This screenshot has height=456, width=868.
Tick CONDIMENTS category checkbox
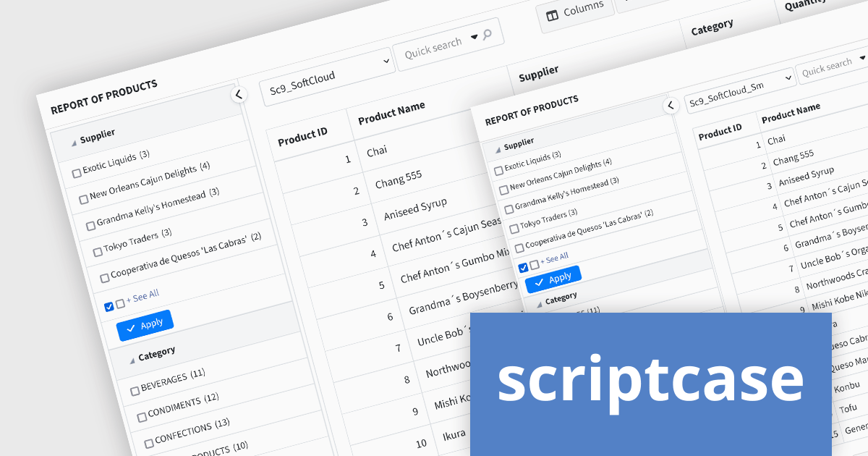pos(142,418)
